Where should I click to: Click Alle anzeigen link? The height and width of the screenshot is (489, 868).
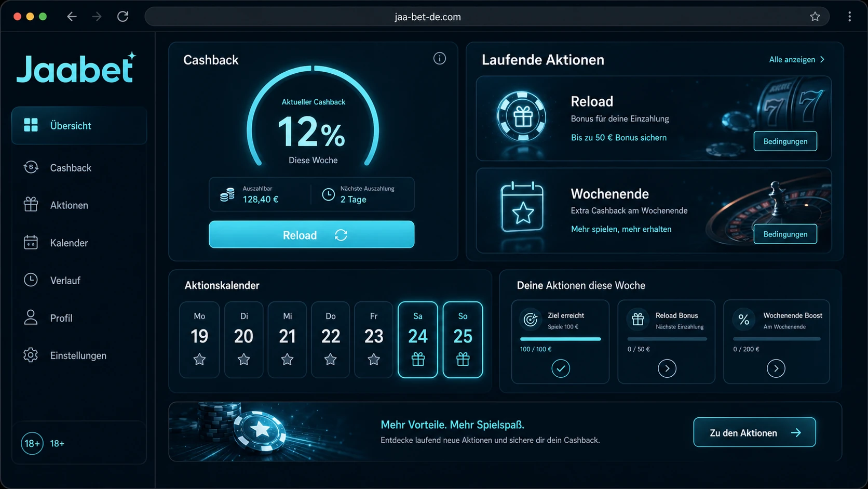point(792,59)
